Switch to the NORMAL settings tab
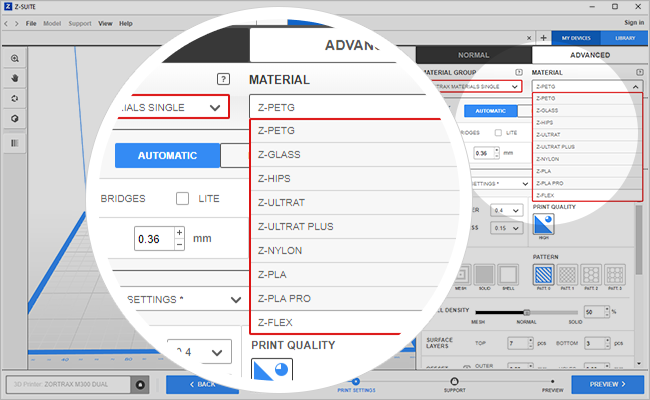This screenshot has width=650, height=400. (x=474, y=55)
